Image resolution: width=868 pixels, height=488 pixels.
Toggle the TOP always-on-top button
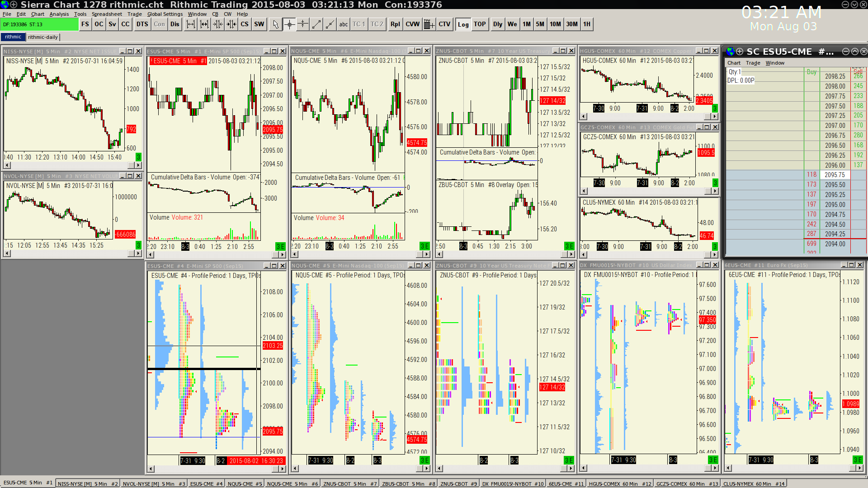pos(480,24)
